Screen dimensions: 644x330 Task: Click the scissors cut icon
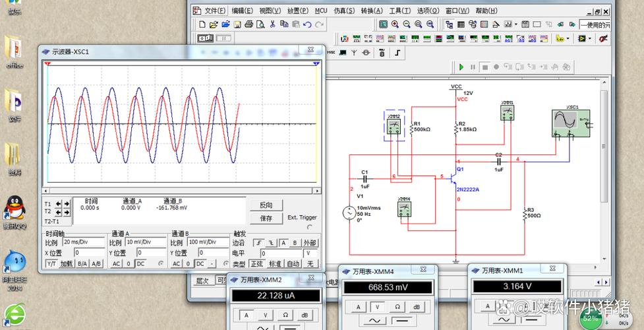click(x=272, y=24)
